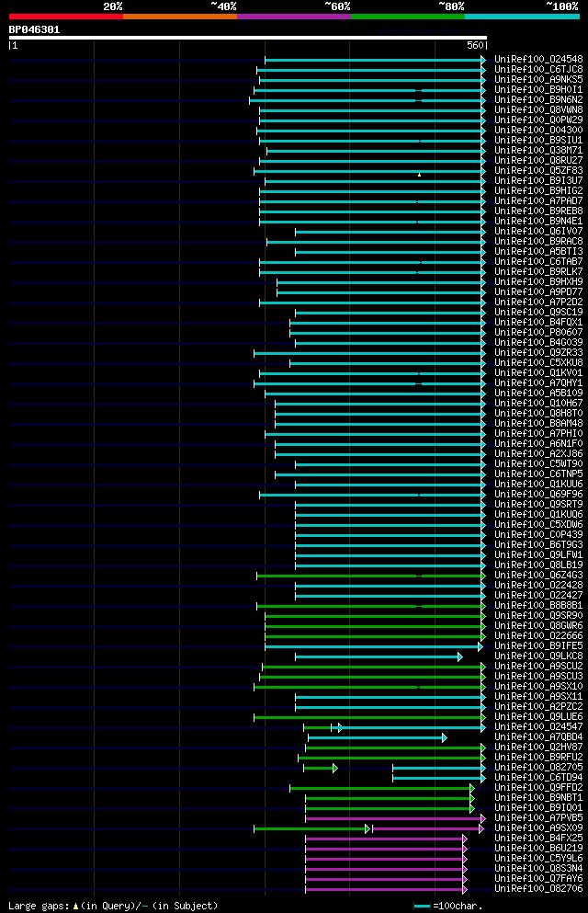Click the UniRef100_A7QBD4 label
The width and height of the screenshot is (588, 913).
pos(538,737)
